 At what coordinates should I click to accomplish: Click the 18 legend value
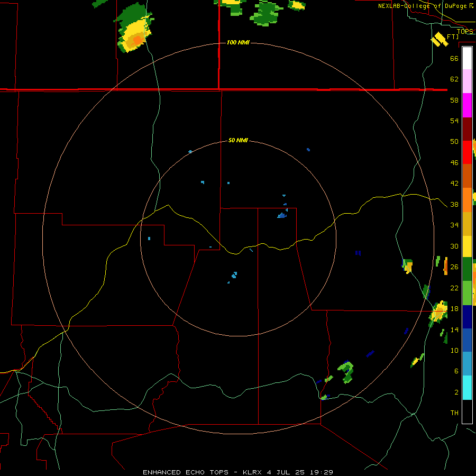(x=454, y=308)
